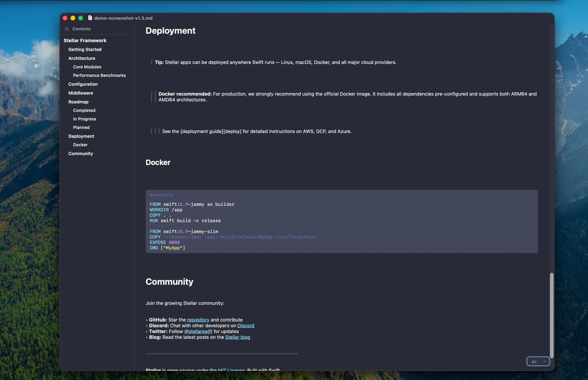Click Docker in the contents sidebar
Image resolution: width=588 pixels, height=380 pixels.
point(80,145)
